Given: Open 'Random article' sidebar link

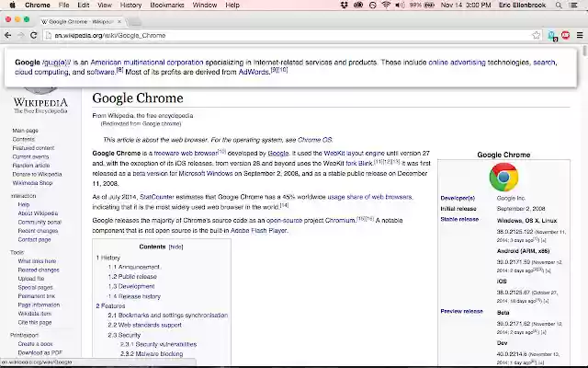Looking at the screenshot, I should [30, 166].
